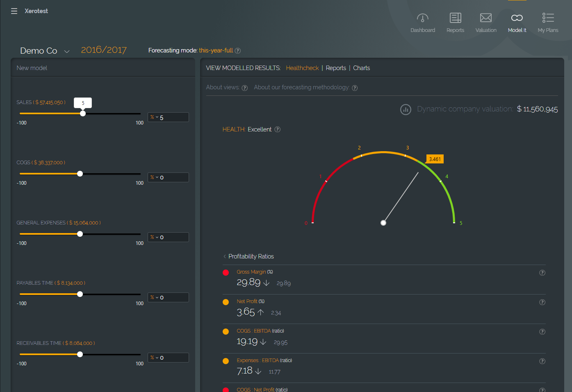Expand the Demo Co company dropdown
Image resolution: width=572 pixels, height=392 pixels.
pyautogui.click(x=67, y=51)
